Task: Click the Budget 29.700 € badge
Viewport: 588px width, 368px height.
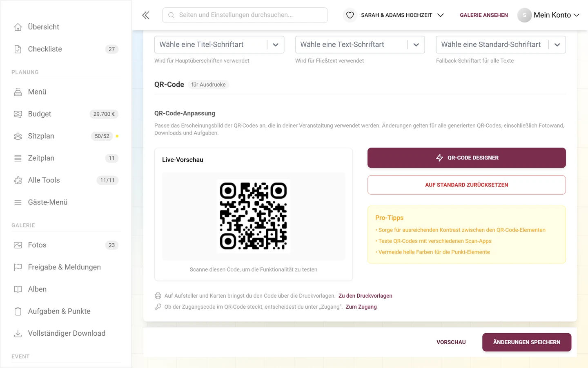Action: coord(104,114)
